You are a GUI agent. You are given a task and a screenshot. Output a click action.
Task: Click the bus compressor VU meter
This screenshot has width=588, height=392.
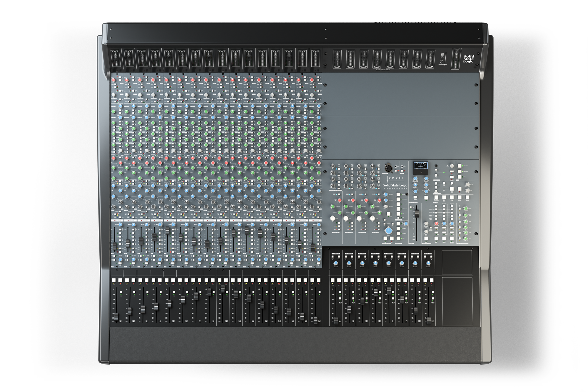pos(420,167)
